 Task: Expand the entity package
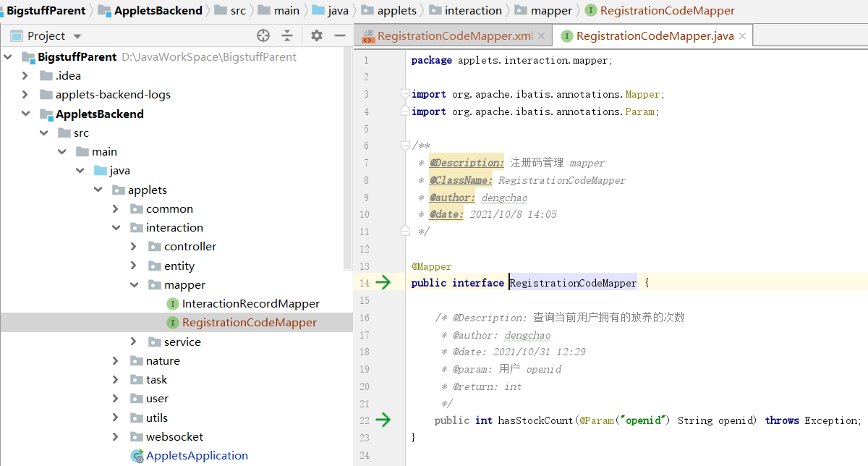pos(134,266)
